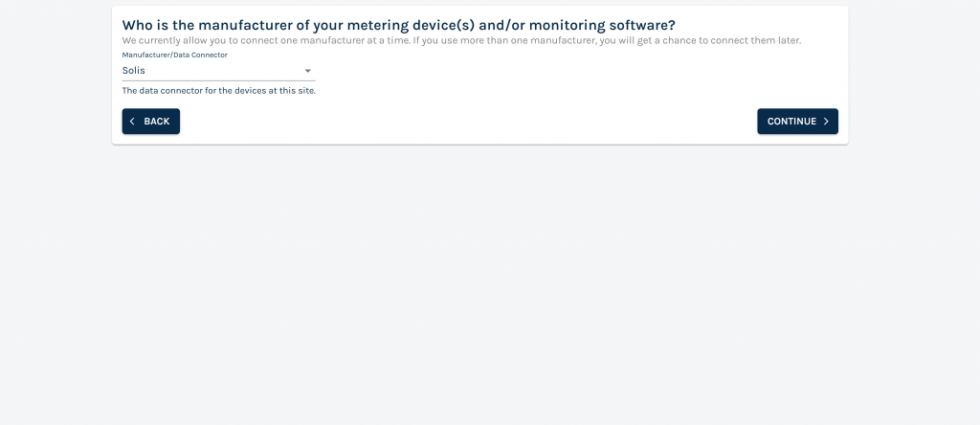This screenshot has height=425, width=980.
Task: Proceed to the next step with Continue
Action: click(797, 122)
